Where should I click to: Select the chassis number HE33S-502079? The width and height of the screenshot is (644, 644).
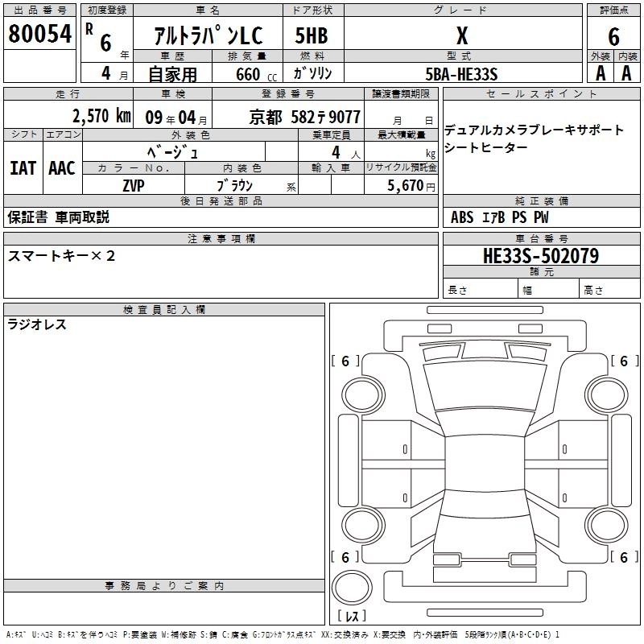click(x=539, y=256)
